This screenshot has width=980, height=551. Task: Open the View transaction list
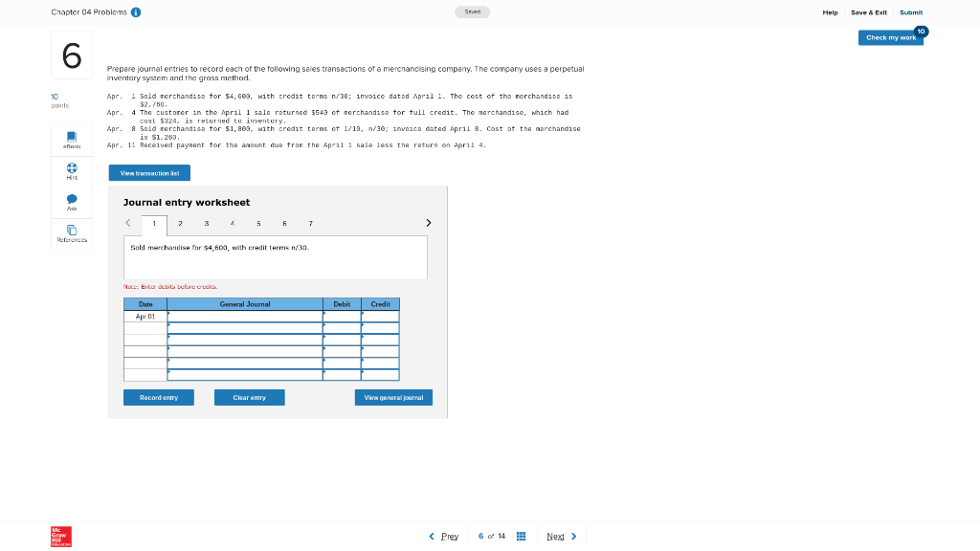click(x=148, y=173)
